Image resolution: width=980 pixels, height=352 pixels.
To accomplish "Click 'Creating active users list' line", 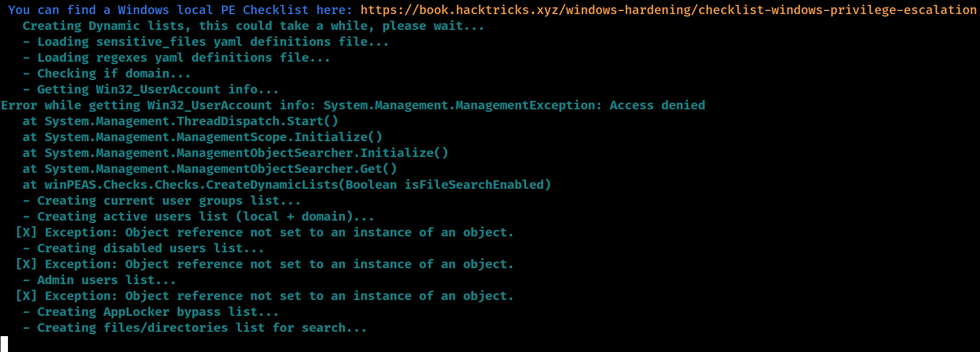I will 198,216.
